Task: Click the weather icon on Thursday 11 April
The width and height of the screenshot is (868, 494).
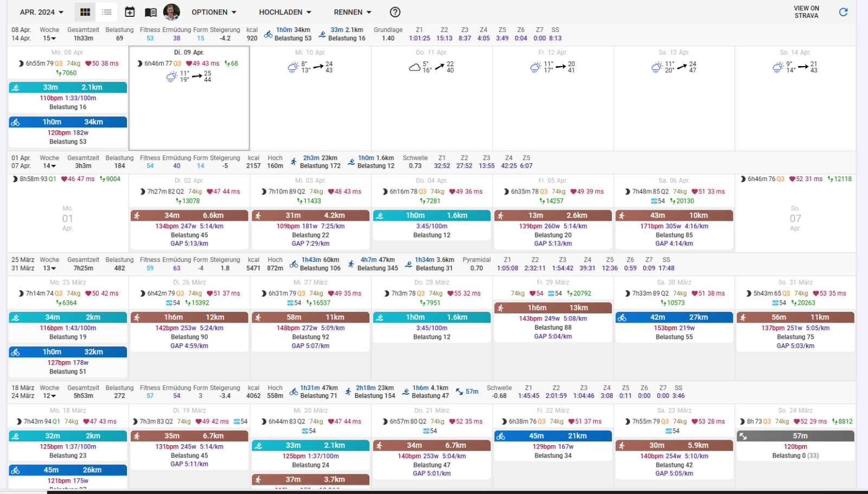Action: [x=414, y=67]
